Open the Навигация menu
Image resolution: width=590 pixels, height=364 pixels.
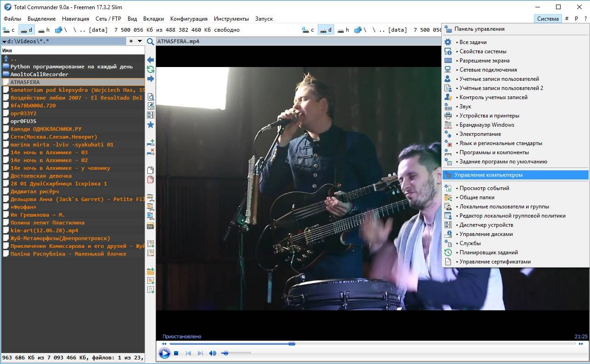tap(76, 19)
